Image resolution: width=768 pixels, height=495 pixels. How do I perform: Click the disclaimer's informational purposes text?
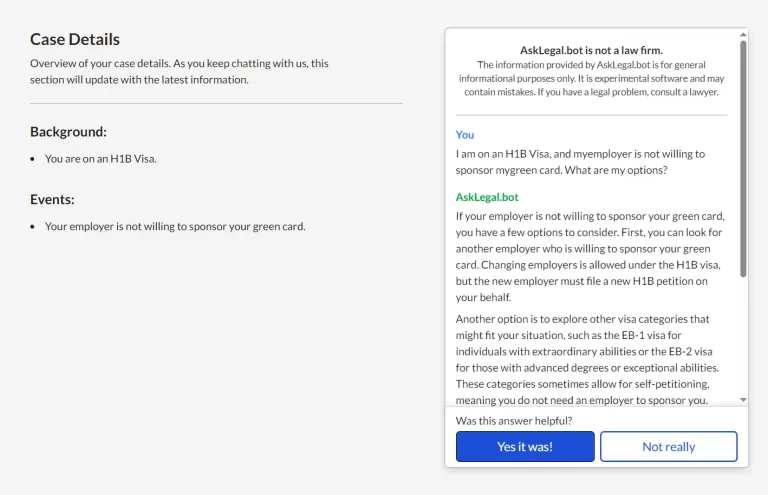[591, 78]
